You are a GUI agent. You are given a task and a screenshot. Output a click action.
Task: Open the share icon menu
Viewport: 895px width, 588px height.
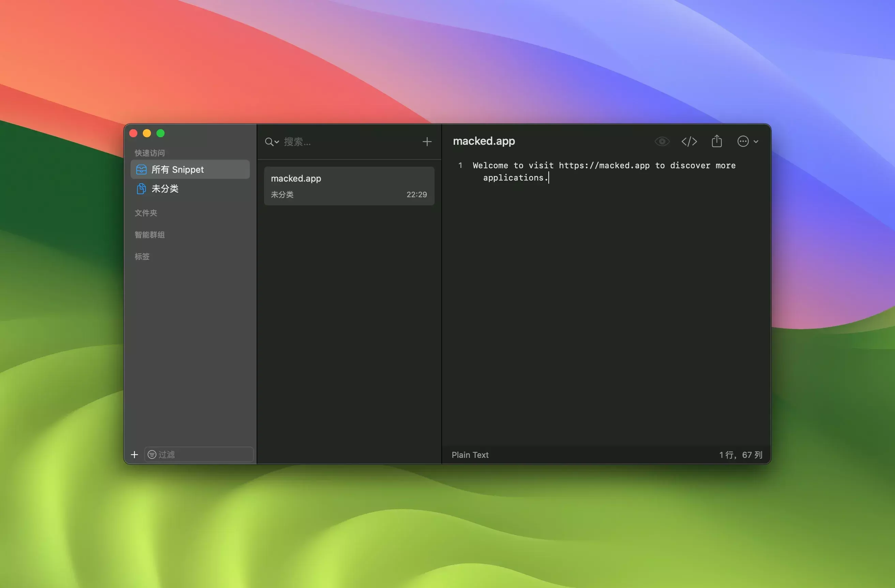pos(717,141)
